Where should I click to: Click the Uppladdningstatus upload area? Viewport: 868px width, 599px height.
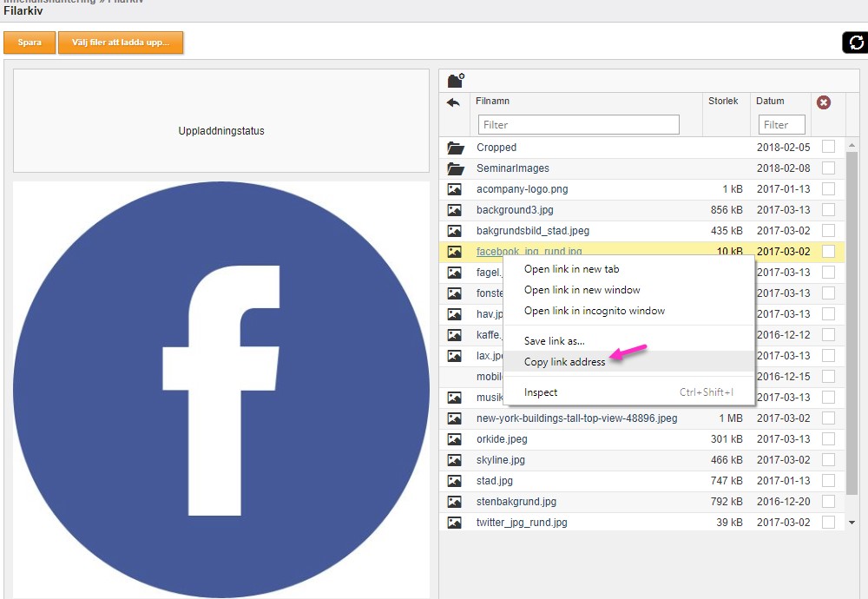(221, 121)
